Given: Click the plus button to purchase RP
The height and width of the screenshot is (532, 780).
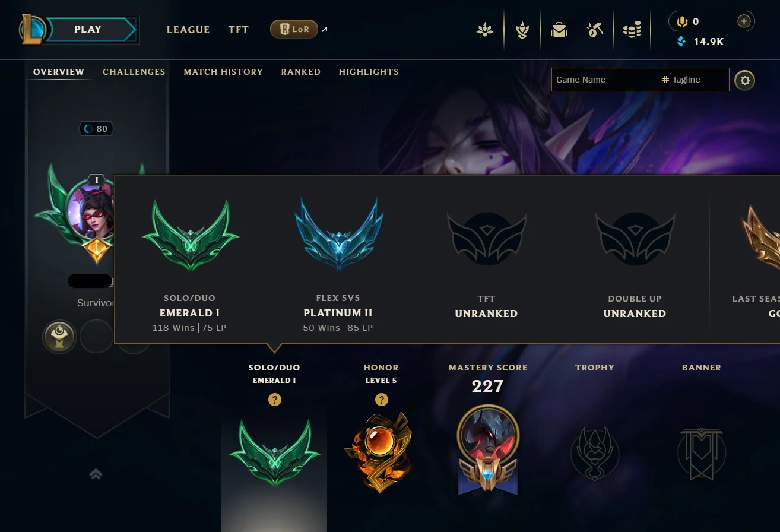Looking at the screenshot, I should point(743,21).
